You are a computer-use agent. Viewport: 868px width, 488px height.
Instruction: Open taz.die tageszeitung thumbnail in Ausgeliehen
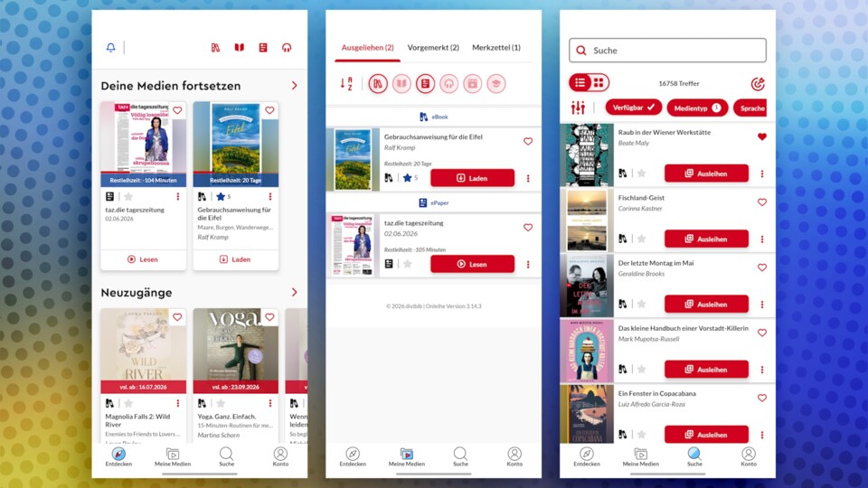point(353,245)
